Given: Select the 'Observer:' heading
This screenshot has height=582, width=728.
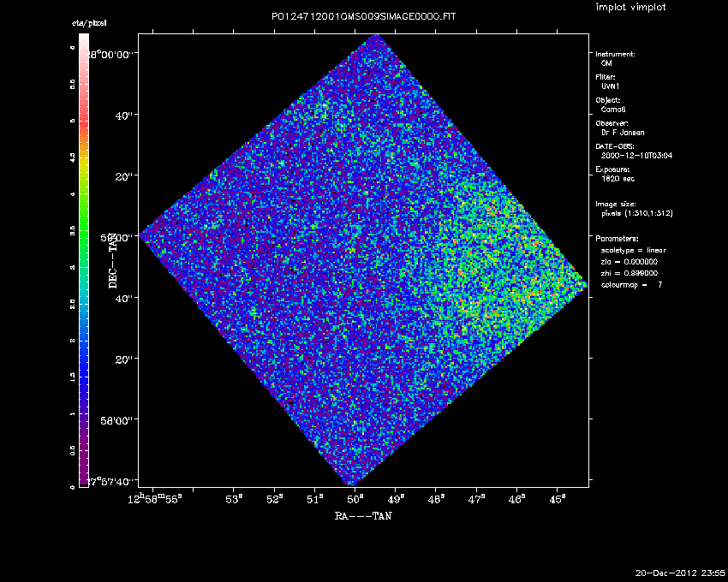Looking at the screenshot, I should [x=612, y=123].
